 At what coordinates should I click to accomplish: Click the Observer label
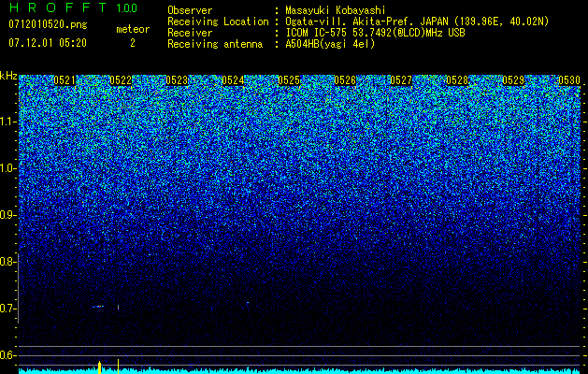[190, 10]
